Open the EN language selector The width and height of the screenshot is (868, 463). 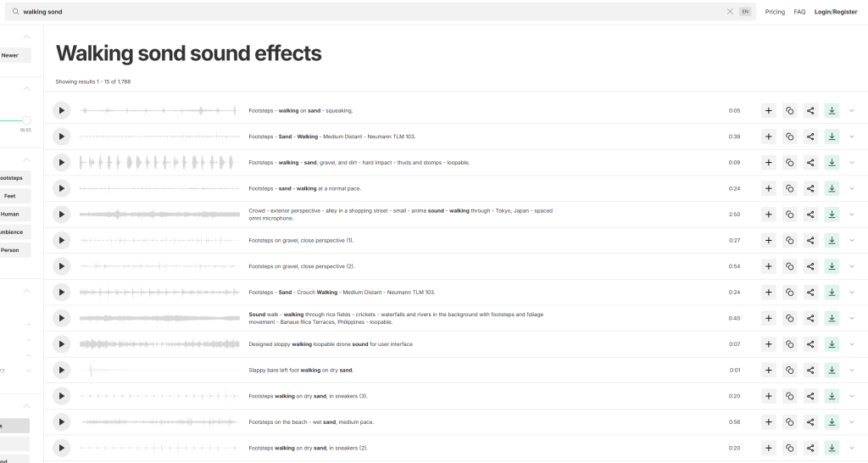[x=745, y=12]
